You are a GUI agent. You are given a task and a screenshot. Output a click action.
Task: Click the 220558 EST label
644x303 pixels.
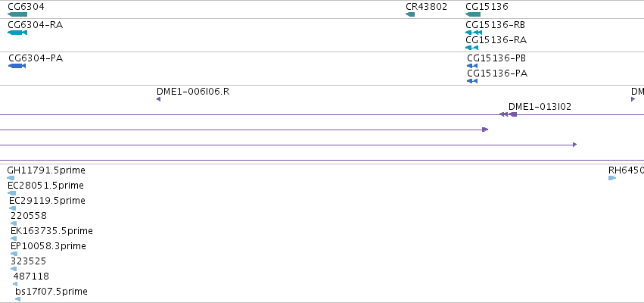[29, 215]
